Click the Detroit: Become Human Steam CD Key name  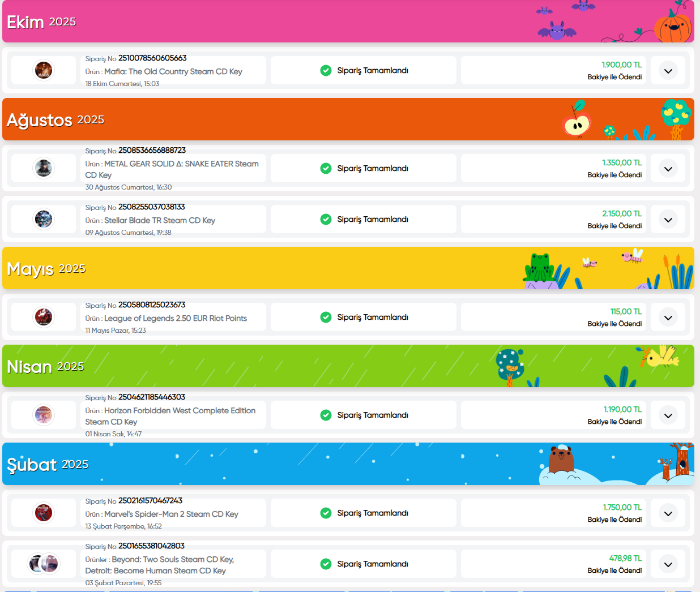[156, 571]
